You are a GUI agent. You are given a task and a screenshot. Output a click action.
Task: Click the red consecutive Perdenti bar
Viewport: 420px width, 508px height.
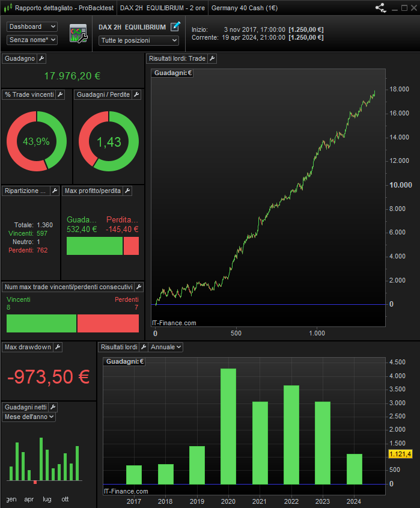pyautogui.click(x=108, y=323)
